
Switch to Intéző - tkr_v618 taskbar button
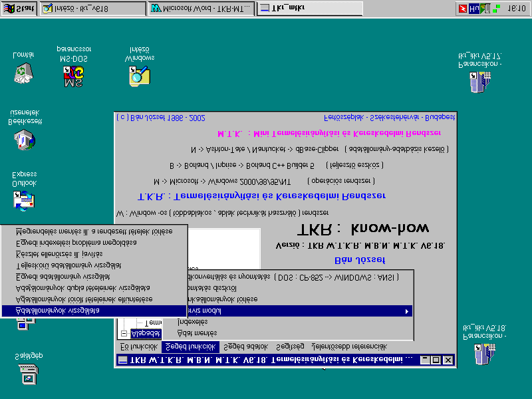tap(93, 9)
